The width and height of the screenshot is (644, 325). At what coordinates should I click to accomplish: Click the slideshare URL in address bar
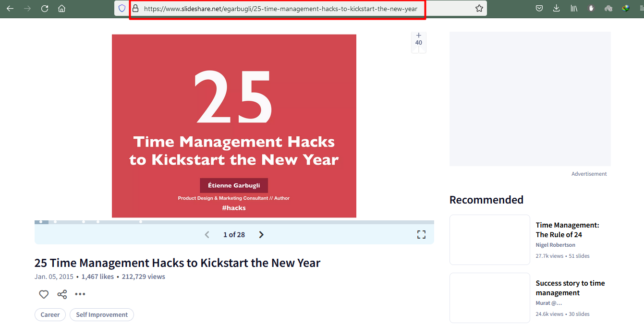[x=280, y=9]
